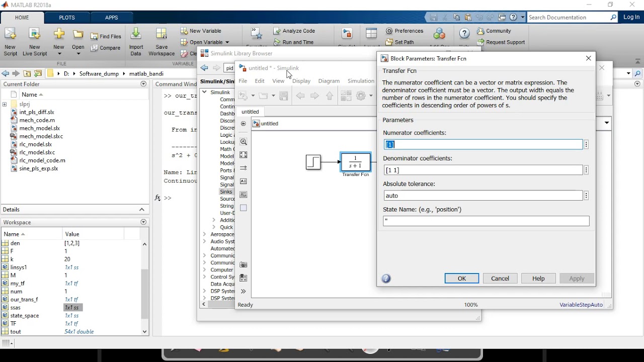Open Current Folder panel actions menu

click(x=143, y=84)
